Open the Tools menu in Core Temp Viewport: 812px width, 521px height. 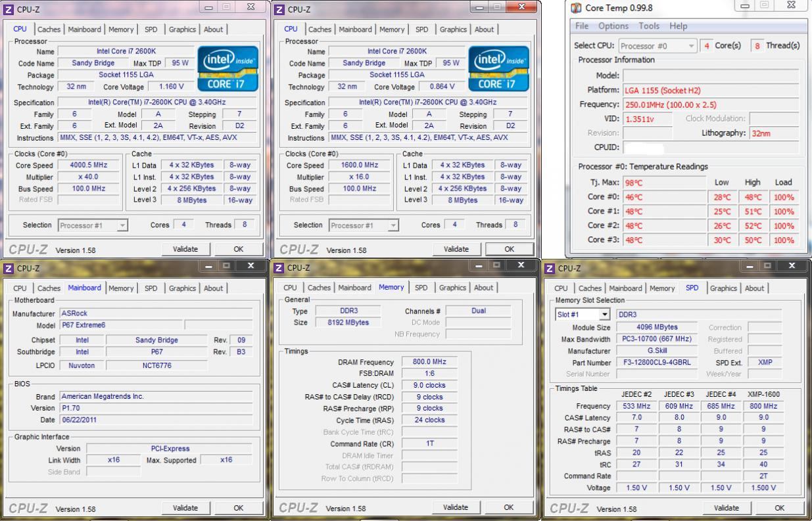[649, 26]
